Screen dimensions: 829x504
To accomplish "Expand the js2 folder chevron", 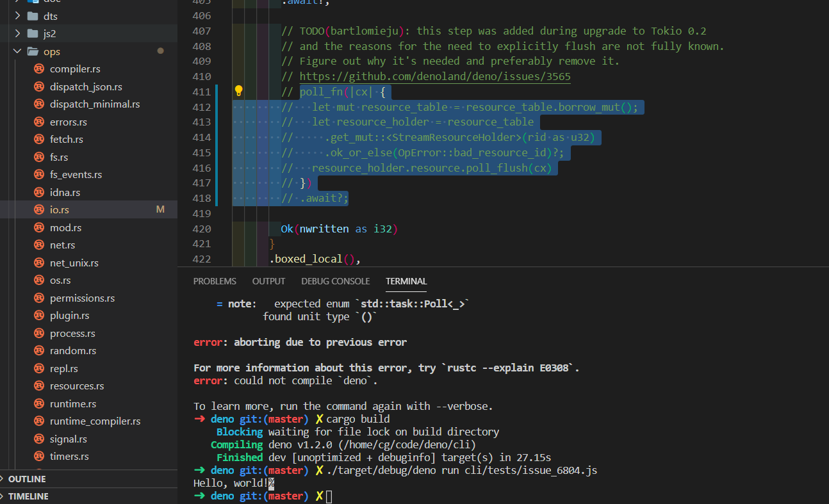I will 18,33.
